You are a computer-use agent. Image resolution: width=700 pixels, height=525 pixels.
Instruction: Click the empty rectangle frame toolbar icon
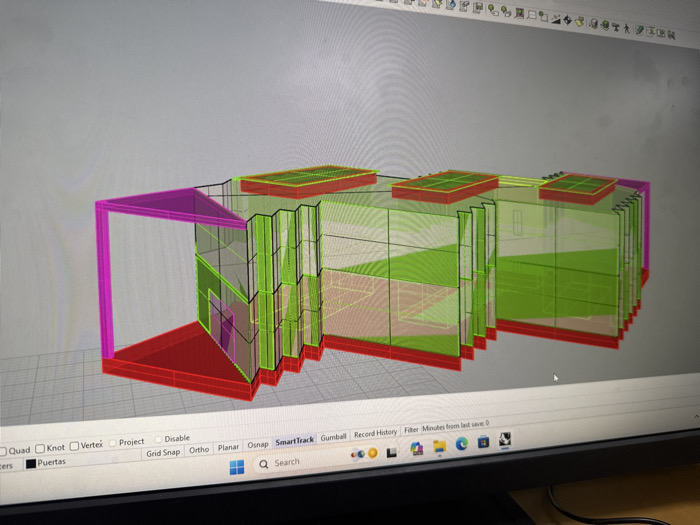(x=532, y=15)
